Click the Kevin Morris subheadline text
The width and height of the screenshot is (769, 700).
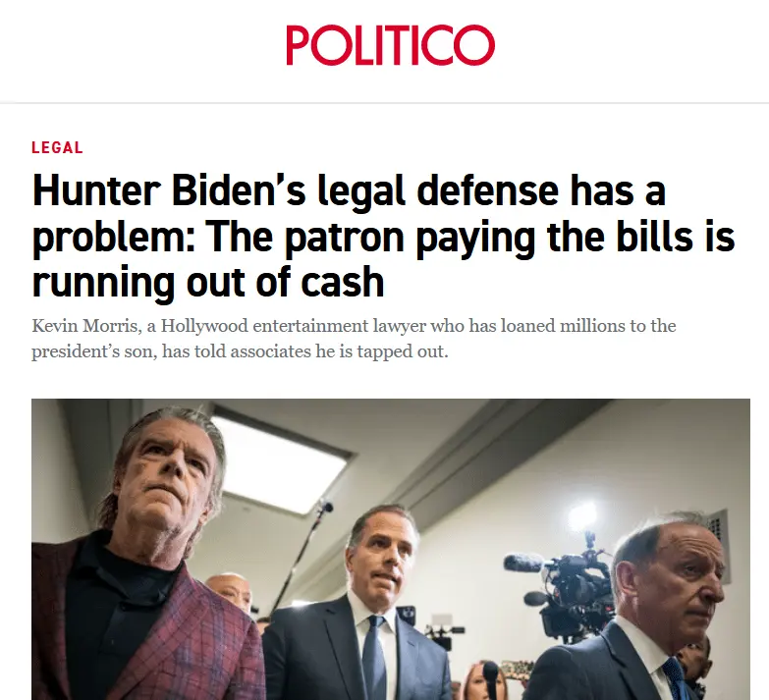coord(354,339)
